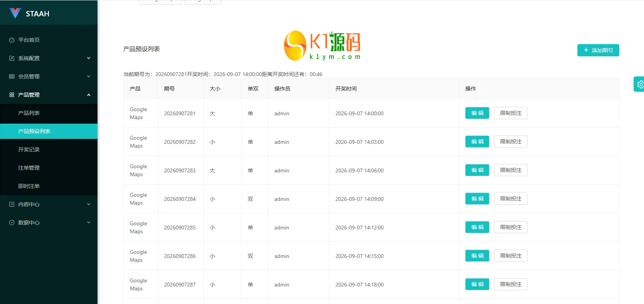644x304 pixels.
Task: Expand the 系统配置 chevron
Action: (x=89, y=58)
